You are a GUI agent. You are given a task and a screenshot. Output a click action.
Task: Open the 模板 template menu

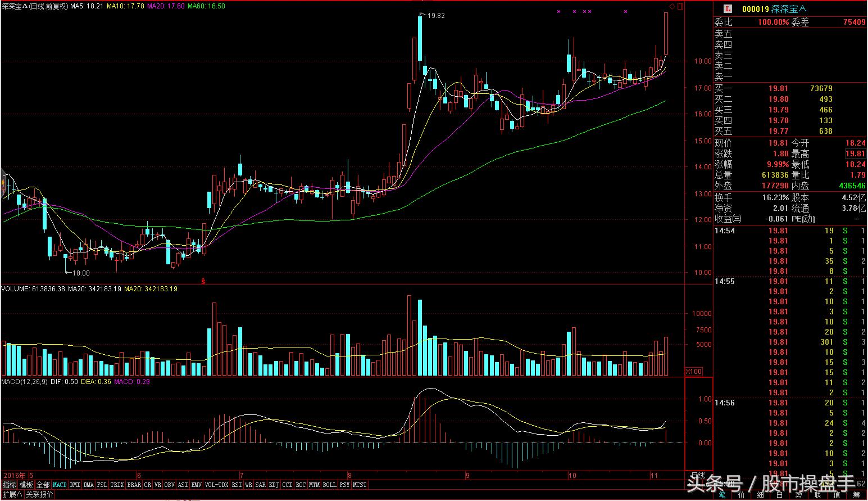[26, 485]
